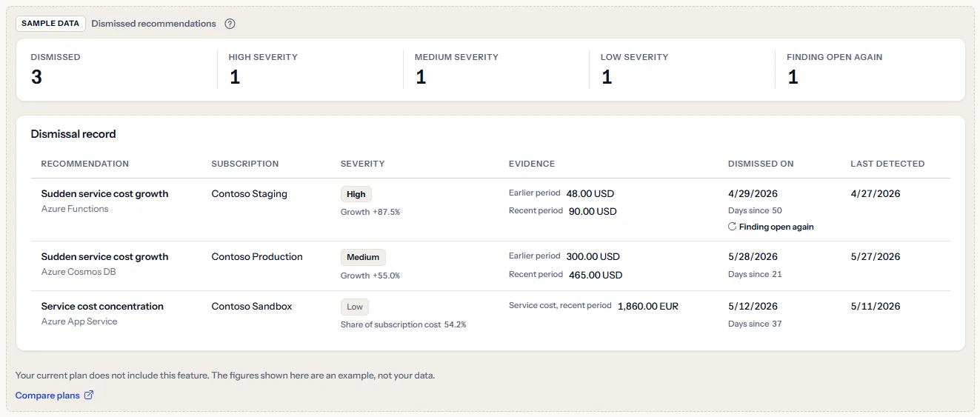
Task: Click the Growth +55.0% value
Action: point(370,276)
